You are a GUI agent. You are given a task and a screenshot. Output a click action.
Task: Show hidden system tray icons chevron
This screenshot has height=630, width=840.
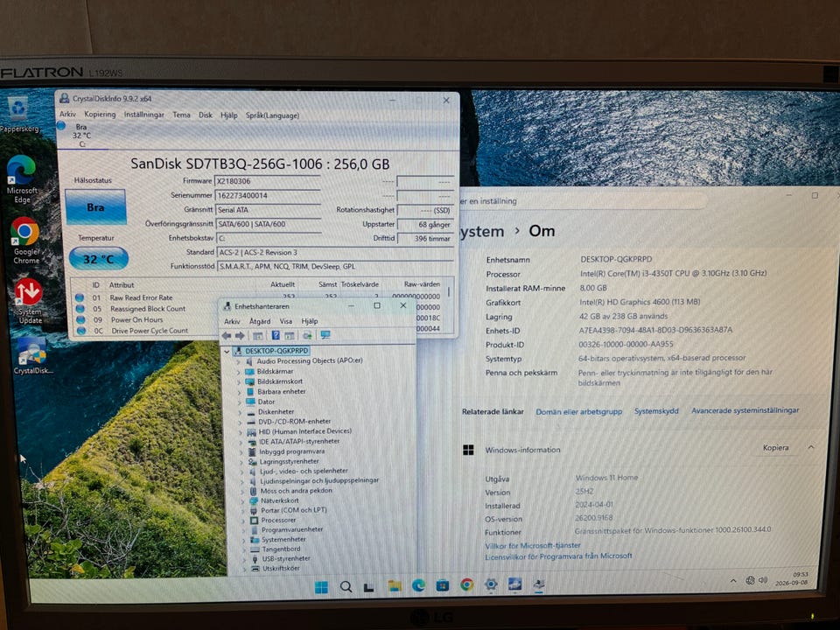point(733,581)
